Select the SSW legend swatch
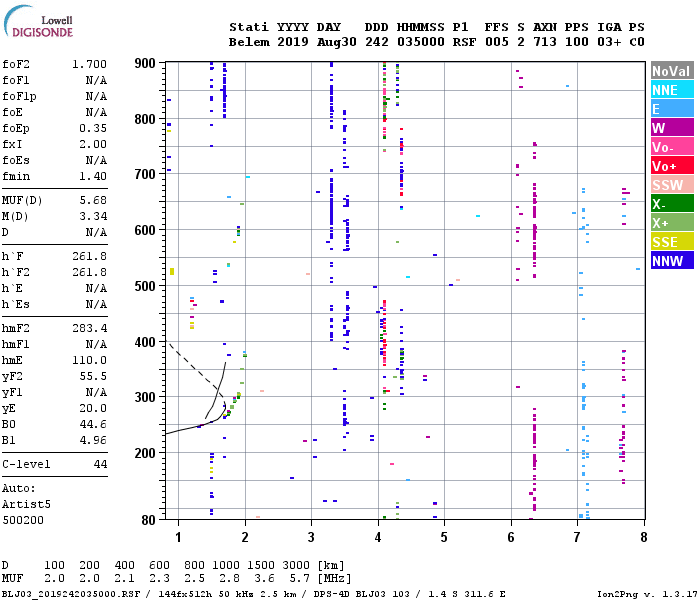This screenshot has height=600, width=700. [672, 185]
